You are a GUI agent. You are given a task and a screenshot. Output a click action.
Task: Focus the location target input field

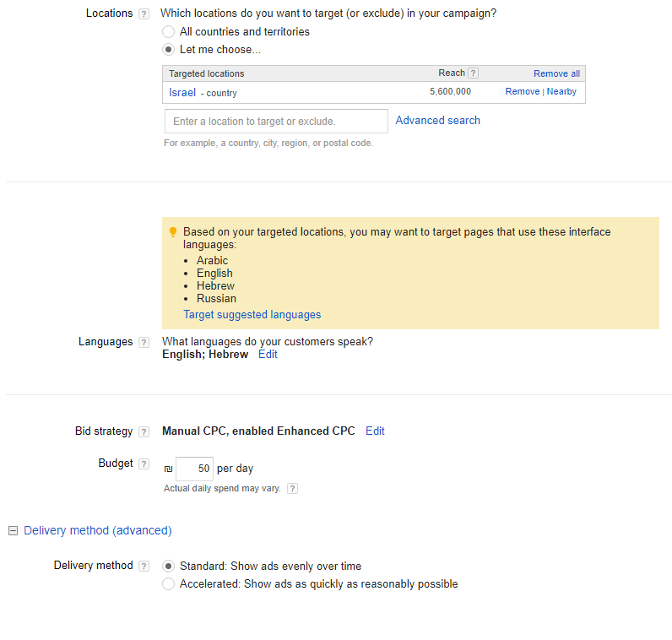[276, 122]
